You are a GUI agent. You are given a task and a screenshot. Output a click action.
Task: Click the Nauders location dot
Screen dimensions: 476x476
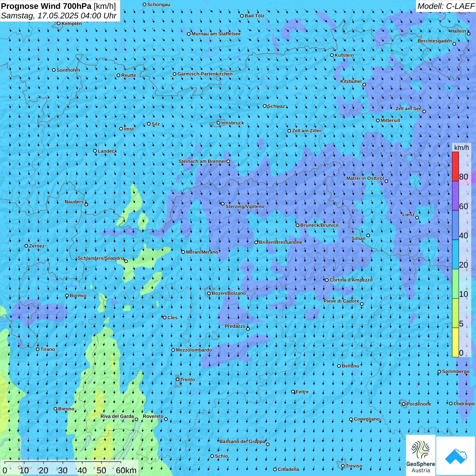pyautogui.click(x=86, y=204)
